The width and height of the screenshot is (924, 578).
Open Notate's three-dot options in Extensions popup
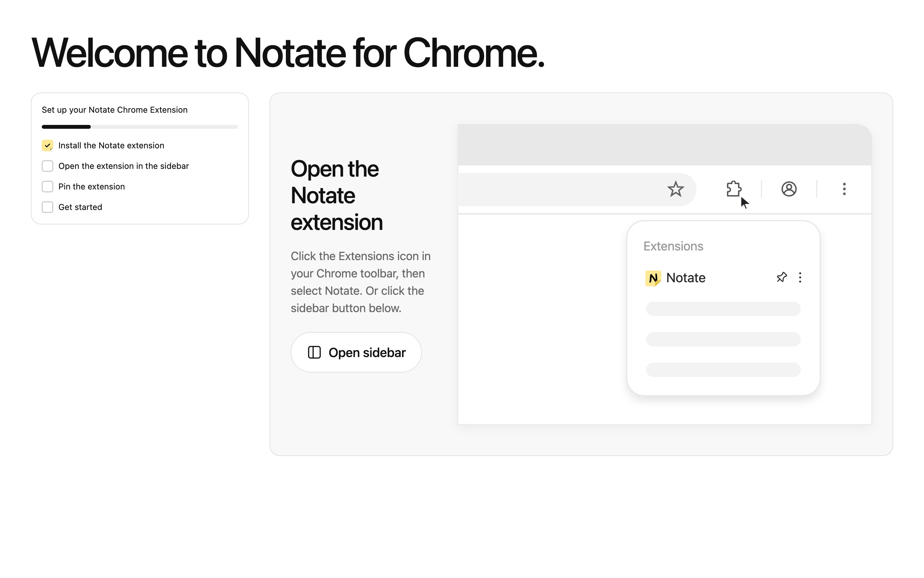click(800, 277)
